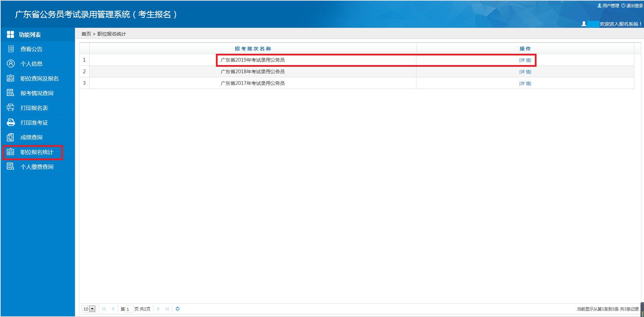Open 详情 for 广东省2018年考试录用公务员

pos(525,72)
